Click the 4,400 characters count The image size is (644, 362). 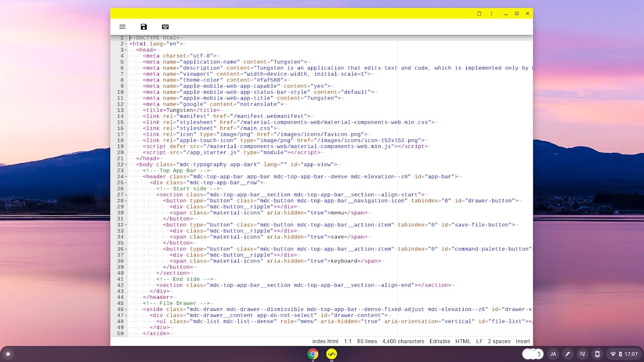[403, 342]
